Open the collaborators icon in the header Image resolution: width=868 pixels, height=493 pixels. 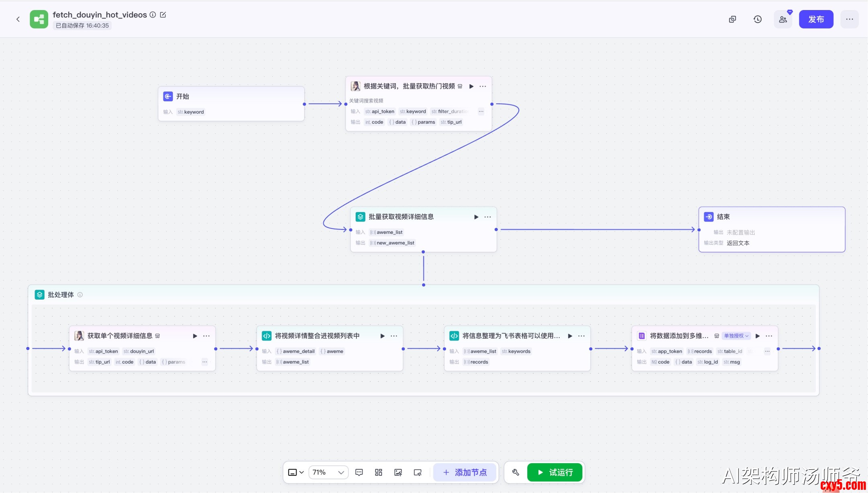(783, 19)
